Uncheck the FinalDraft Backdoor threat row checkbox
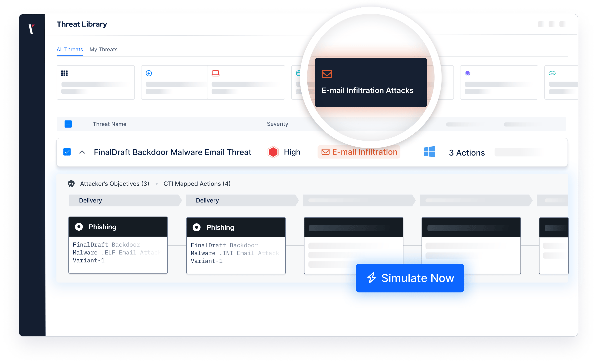Screen dimensions: 598x364 tap(67, 152)
